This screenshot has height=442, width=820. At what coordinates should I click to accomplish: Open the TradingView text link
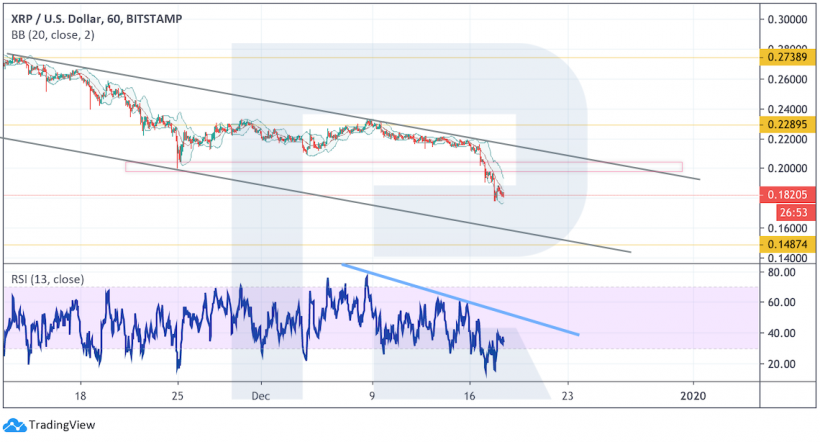62,425
